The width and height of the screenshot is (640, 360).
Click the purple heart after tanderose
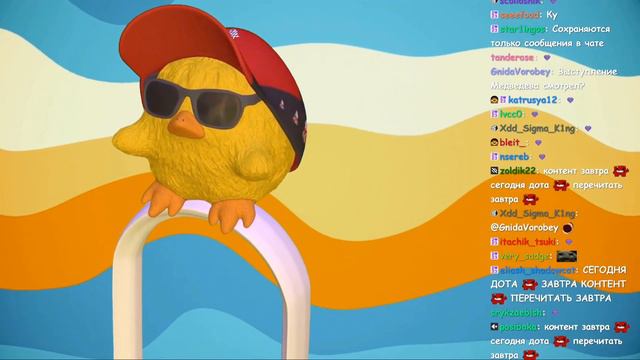(x=547, y=58)
